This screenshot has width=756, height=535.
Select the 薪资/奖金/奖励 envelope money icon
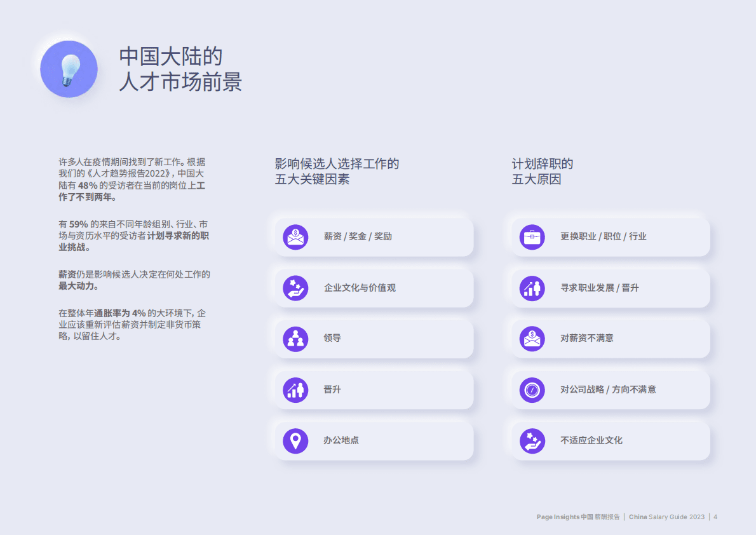295,237
